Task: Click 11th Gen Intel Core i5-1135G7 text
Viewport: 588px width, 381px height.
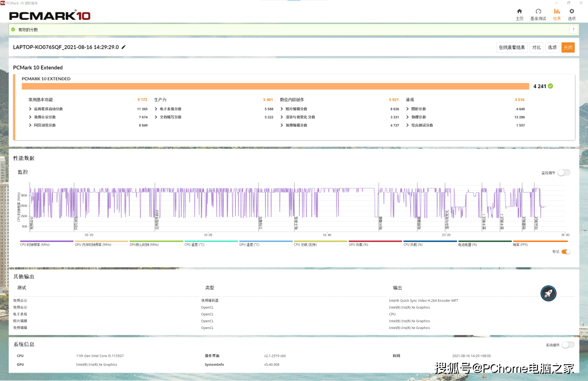Action: [100, 356]
